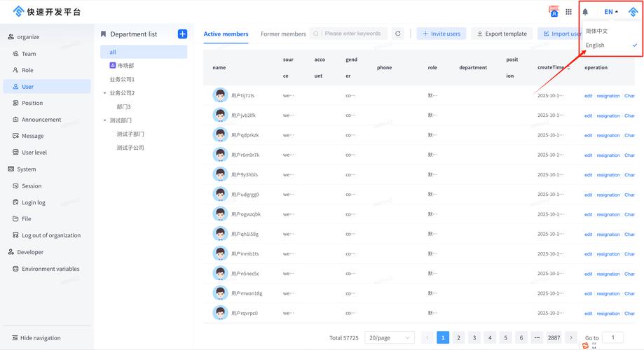The image size is (644, 350).
Task: Click the platform logo in top-left corner
Action: 18,12
